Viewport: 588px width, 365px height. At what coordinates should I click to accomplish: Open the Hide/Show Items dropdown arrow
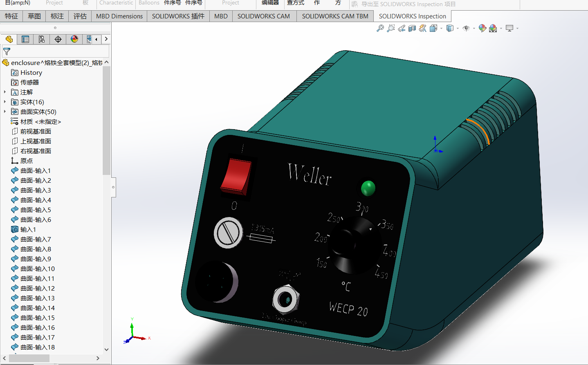474,29
